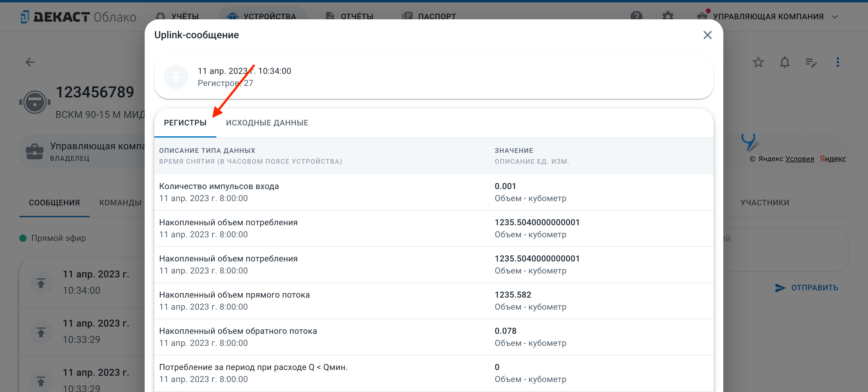Click the Учёты icon in the nav bar
The image size is (868, 392).
(161, 16)
